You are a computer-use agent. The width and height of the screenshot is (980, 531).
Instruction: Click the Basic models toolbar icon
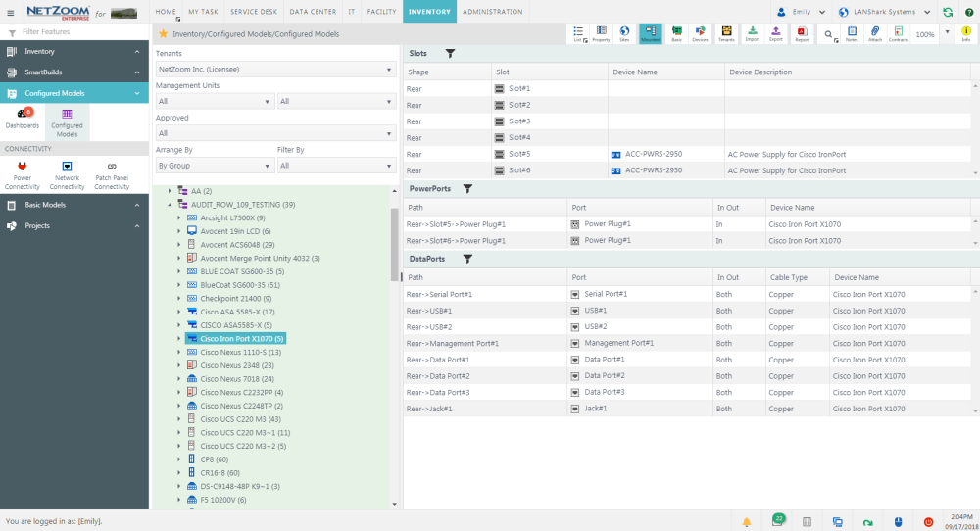(x=677, y=33)
